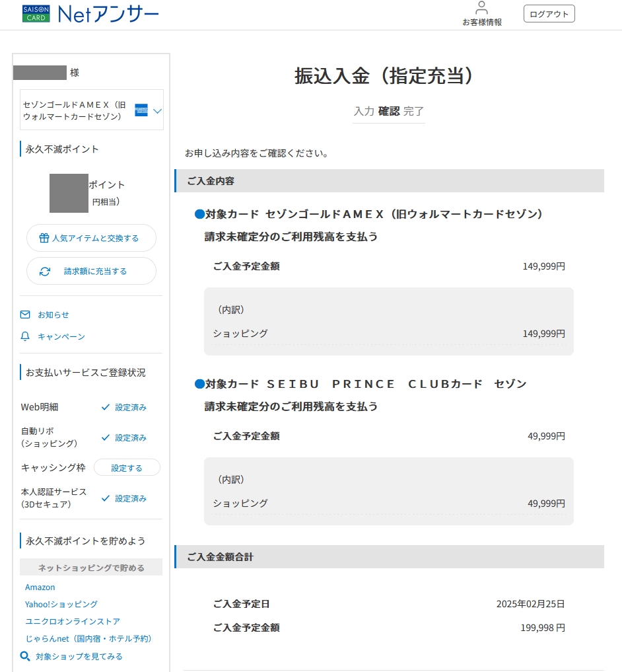Click the envelope icon beside お知らせ

tap(25, 315)
